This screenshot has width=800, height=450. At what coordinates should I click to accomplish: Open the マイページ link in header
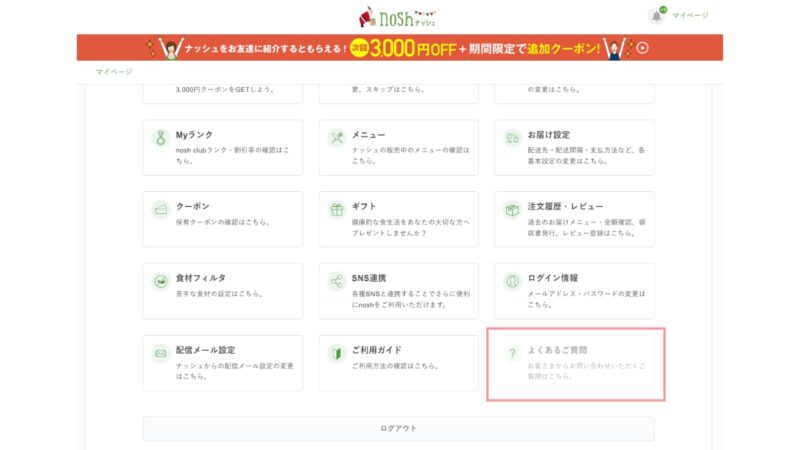pyautogui.click(x=690, y=15)
